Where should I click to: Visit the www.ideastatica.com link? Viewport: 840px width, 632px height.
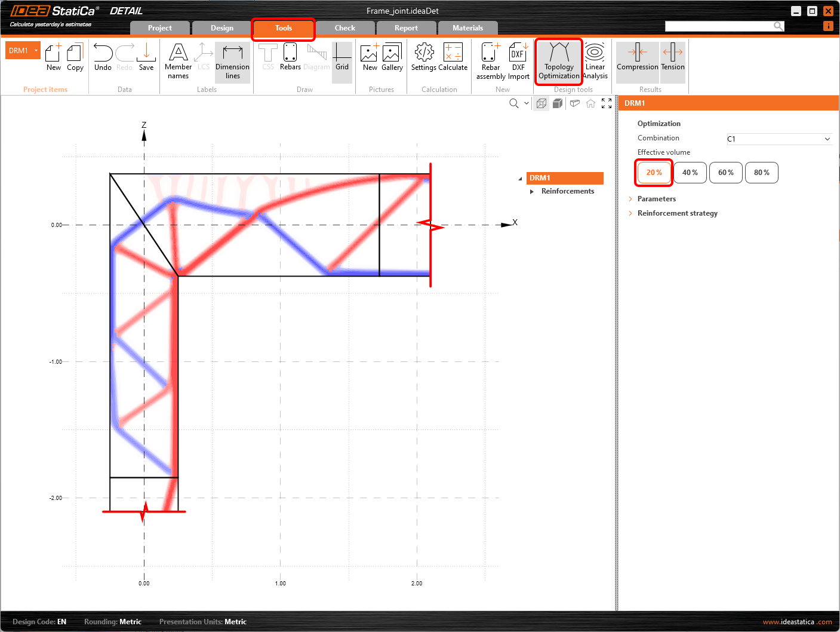click(797, 622)
